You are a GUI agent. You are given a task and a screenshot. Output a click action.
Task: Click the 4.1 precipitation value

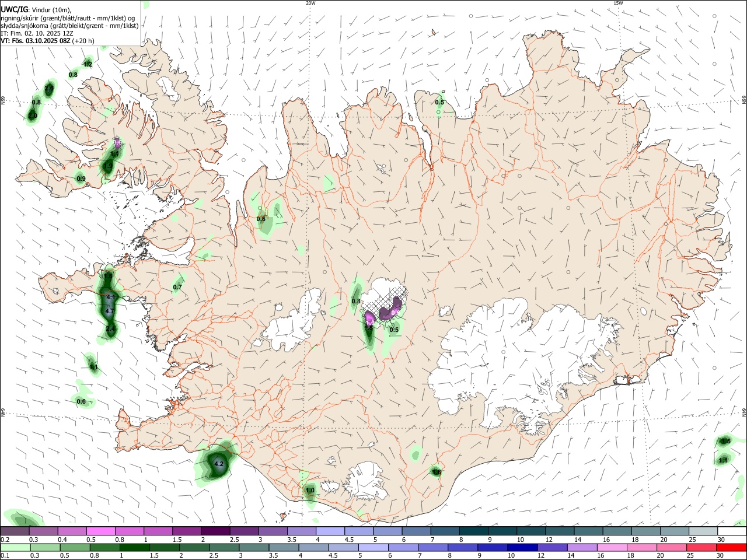pos(111,297)
